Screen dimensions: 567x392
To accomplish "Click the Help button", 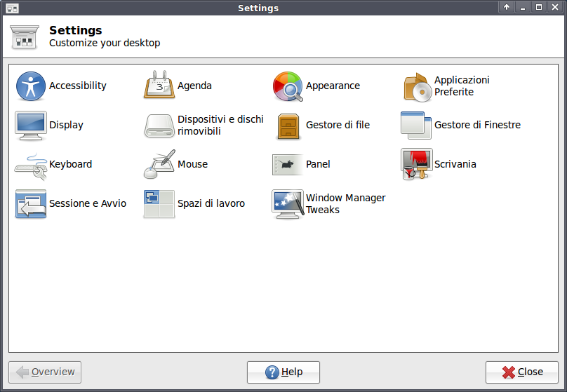I will tap(283, 372).
